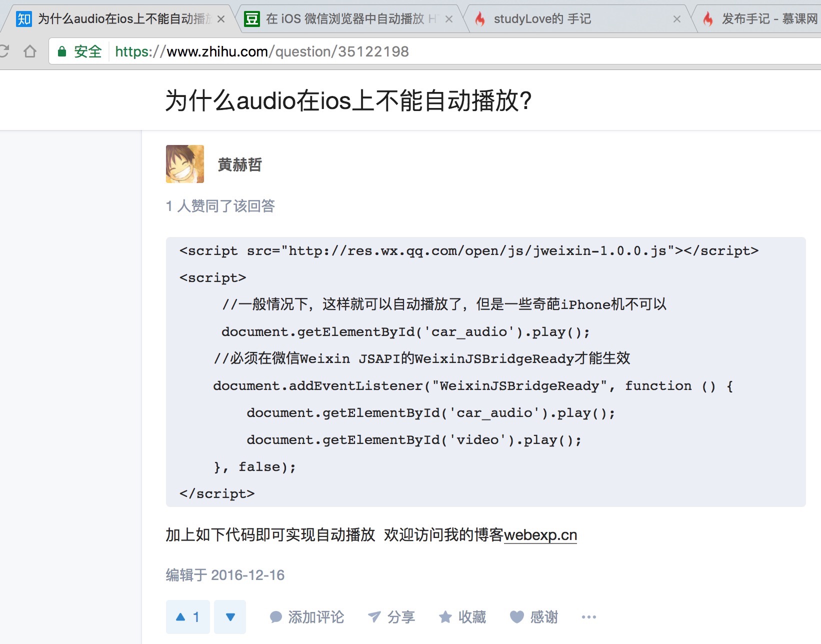Image resolution: width=821 pixels, height=644 pixels.
Task: Click the downvote arrow icon
Action: click(230, 617)
